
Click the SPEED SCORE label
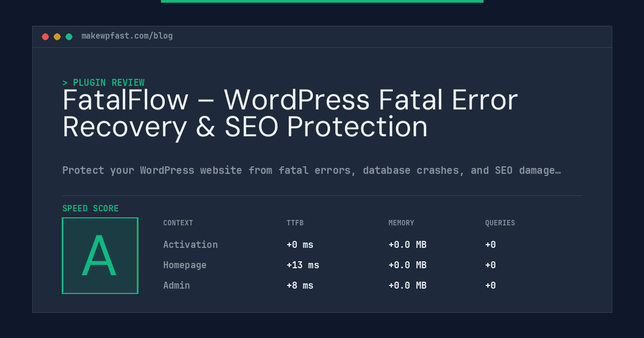pos(91,209)
